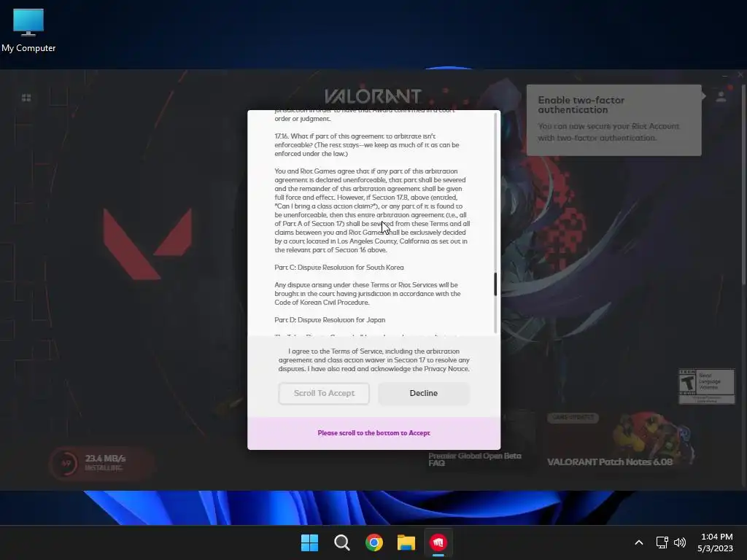This screenshot has width=747, height=560.
Task: Select Riot Client taskbar icon
Action: 438,542
